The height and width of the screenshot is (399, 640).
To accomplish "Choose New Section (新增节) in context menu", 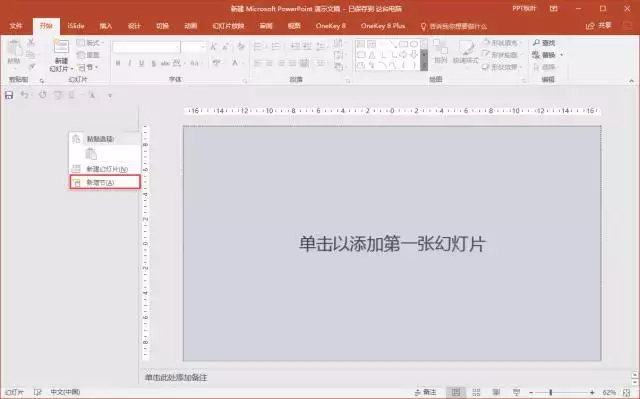I will pos(105,182).
